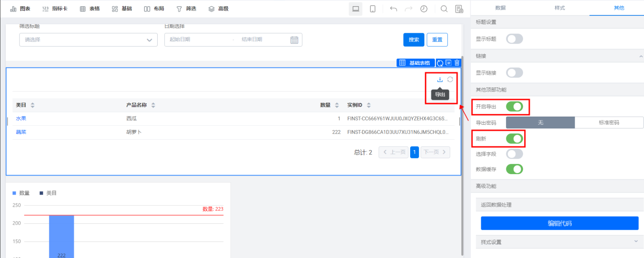Click the table export download icon
The height and width of the screenshot is (258, 644).
coord(440,79)
